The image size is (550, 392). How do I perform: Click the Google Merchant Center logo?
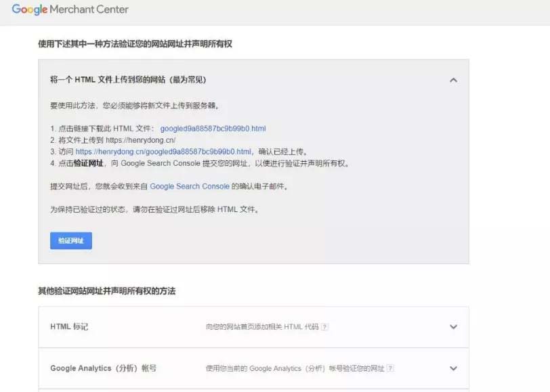[x=70, y=9]
